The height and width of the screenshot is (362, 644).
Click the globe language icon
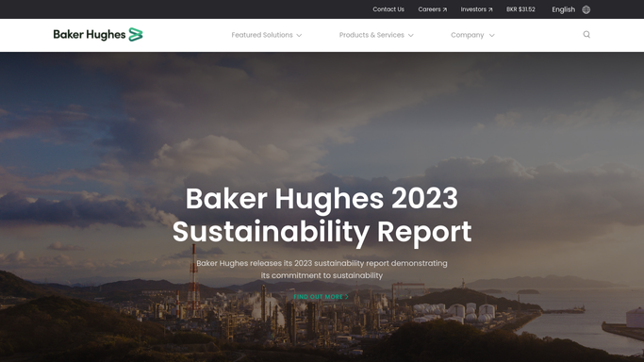click(x=586, y=9)
